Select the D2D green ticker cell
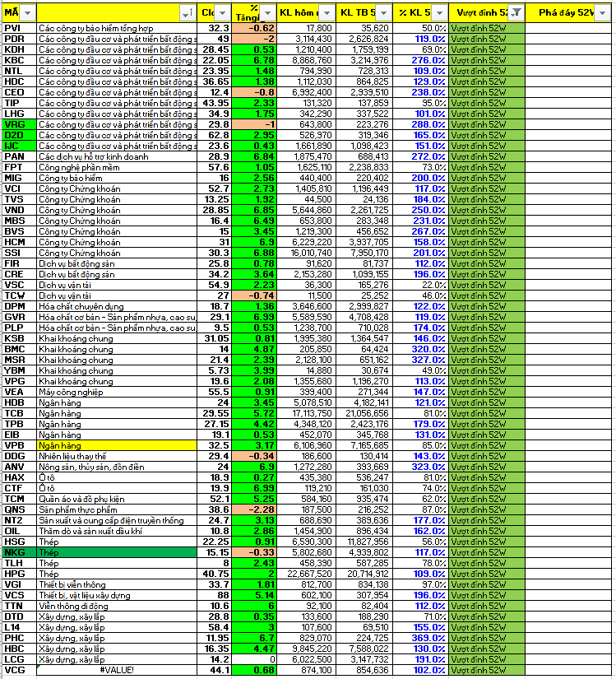 coord(18,135)
